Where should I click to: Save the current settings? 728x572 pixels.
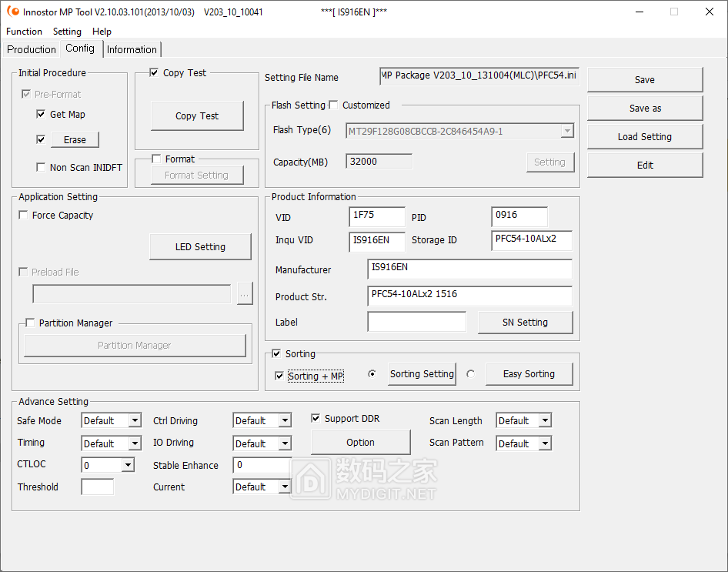point(645,80)
